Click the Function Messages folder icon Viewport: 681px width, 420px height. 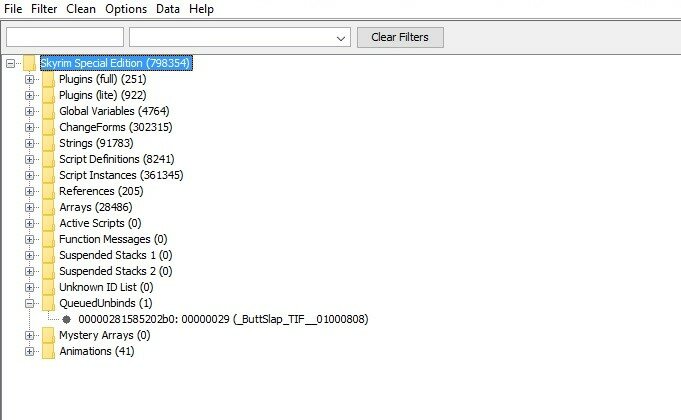coord(48,240)
